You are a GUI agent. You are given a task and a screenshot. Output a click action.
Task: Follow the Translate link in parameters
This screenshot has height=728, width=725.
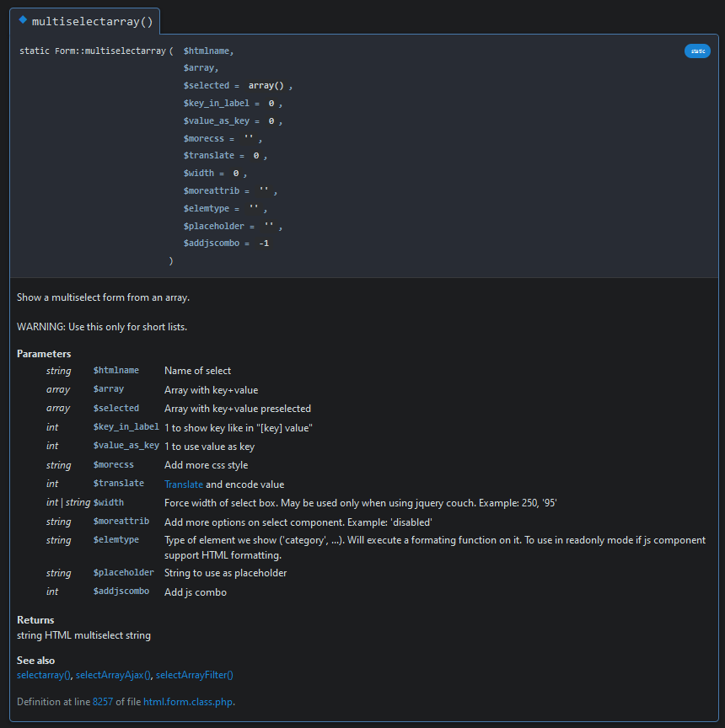184,484
